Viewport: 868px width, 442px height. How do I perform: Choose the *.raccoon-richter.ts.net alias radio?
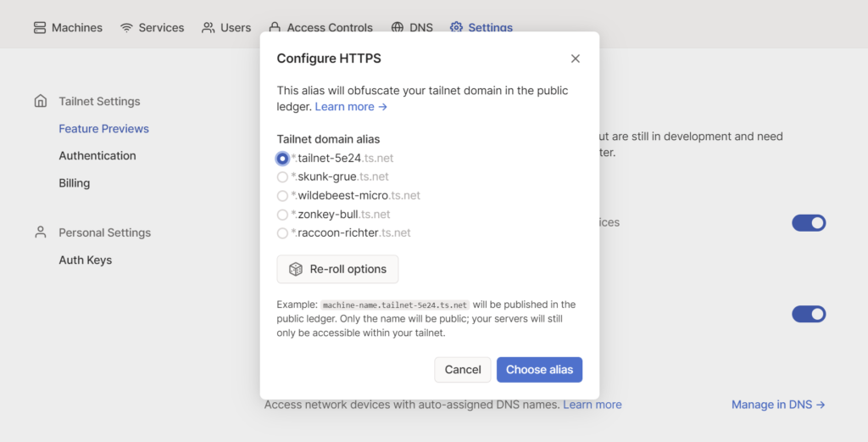tap(282, 233)
